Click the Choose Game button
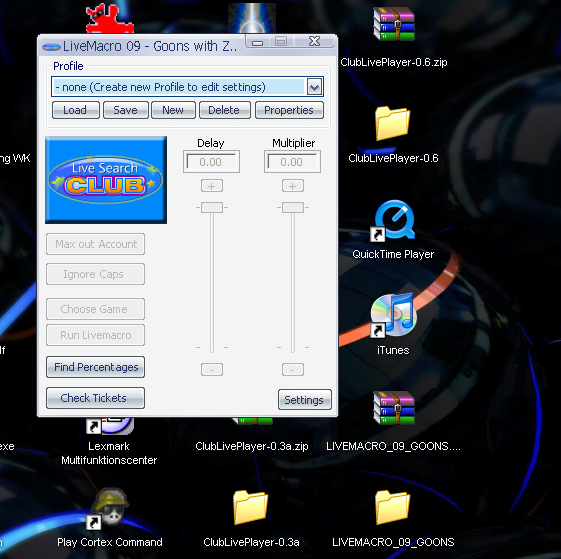 (96, 309)
